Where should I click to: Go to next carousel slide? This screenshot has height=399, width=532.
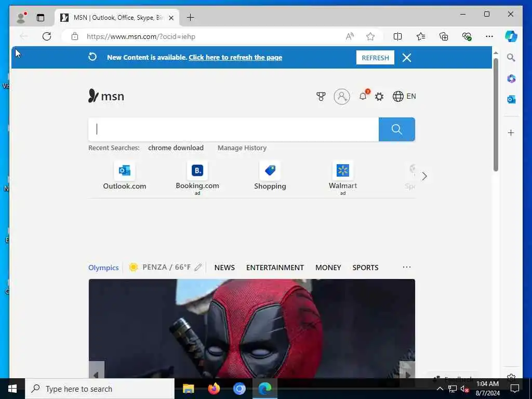(x=407, y=370)
